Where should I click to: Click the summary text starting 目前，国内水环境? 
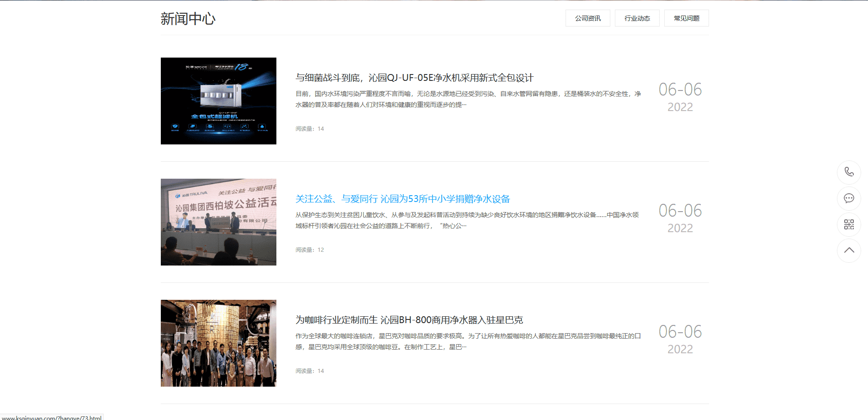pyautogui.click(x=468, y=99)
